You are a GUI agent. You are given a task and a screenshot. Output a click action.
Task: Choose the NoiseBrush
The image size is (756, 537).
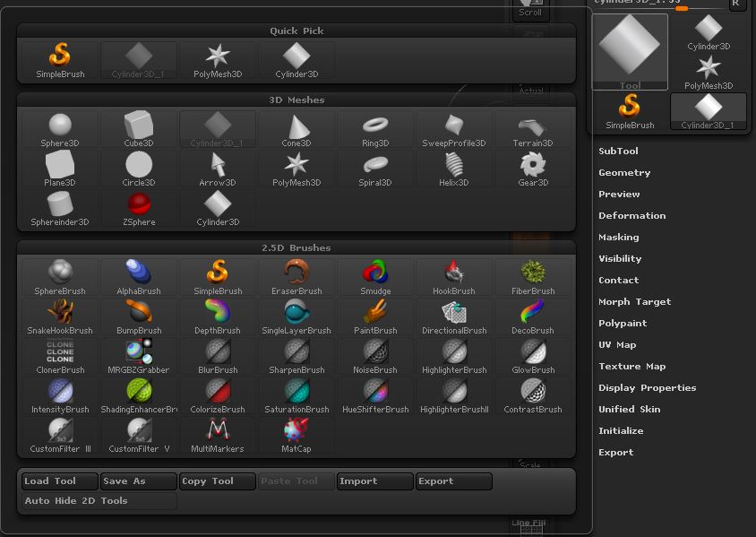click(375, 356)
